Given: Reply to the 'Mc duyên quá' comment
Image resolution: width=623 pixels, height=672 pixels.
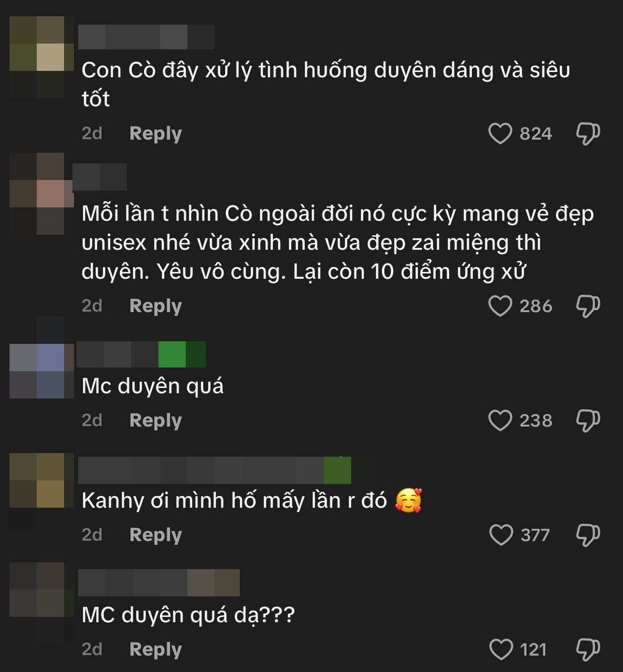Looking at the screenshot, I should click(155, 420).
